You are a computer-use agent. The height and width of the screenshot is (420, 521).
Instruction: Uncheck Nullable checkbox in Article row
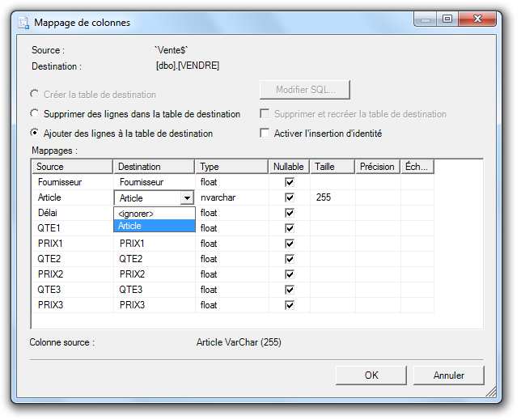tap(290, 197)
